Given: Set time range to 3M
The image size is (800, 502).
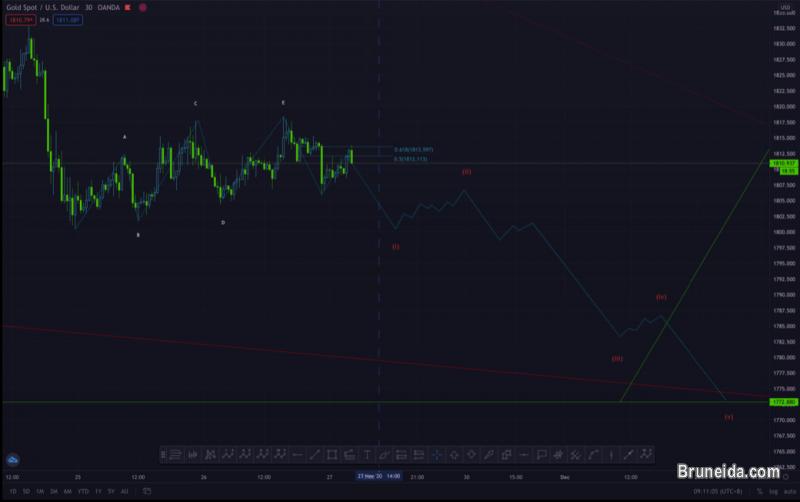Looking at the screenshot, I should [x=54, y=492].
